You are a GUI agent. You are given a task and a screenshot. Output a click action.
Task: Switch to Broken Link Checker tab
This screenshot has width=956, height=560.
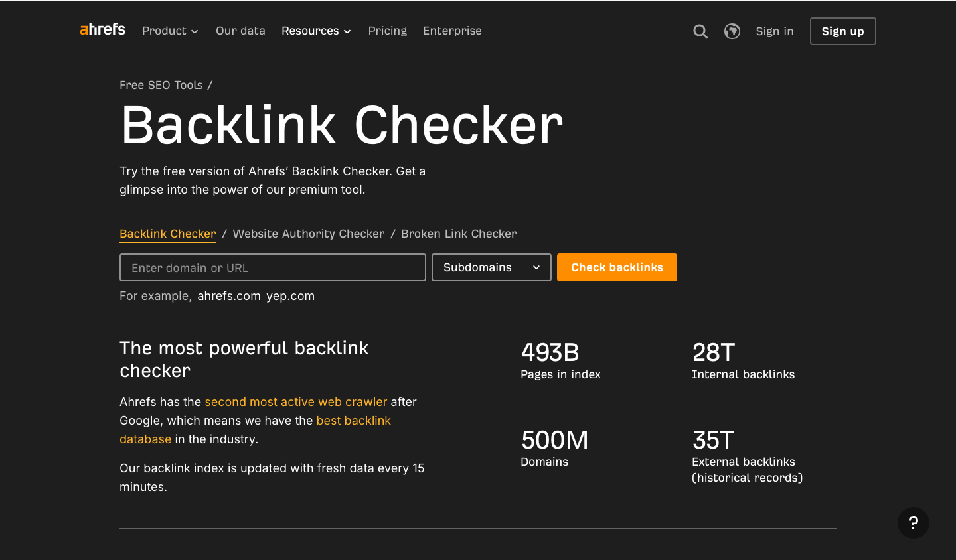459,234
